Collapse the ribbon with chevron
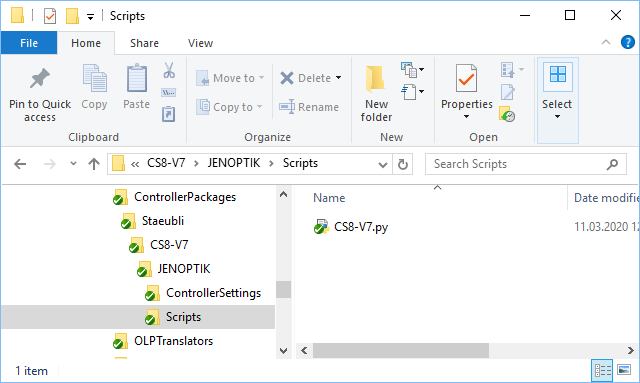Image resolution: width=640 pixels, height=383 pixels. click(x=606, y=42)
